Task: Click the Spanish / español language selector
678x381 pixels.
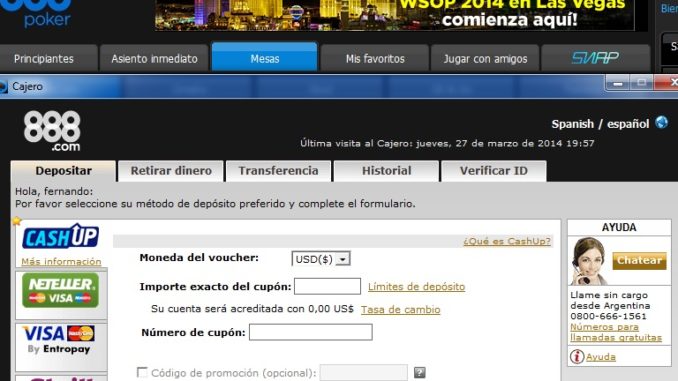Action: (x=600, y=124)
